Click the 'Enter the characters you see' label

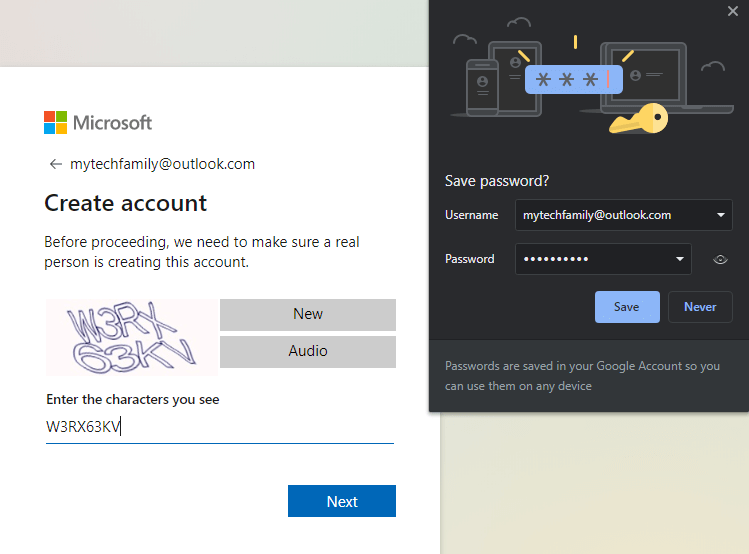click(x=133, y=399)
